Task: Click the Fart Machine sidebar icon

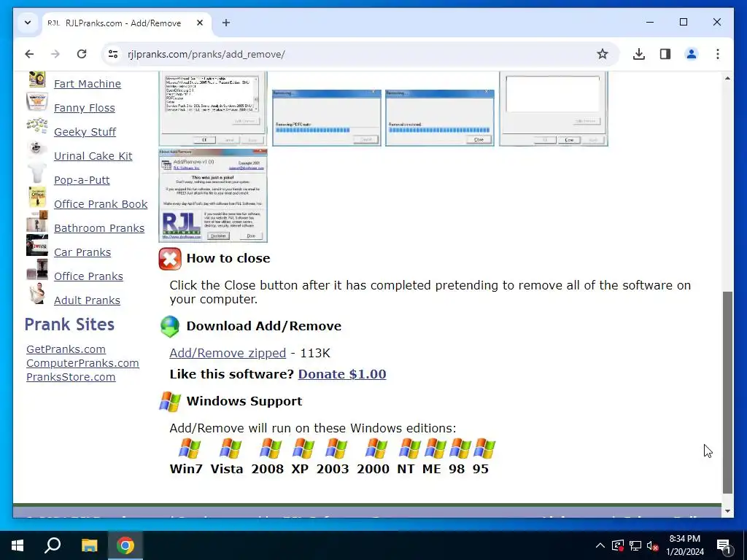Action: (36, 79)
